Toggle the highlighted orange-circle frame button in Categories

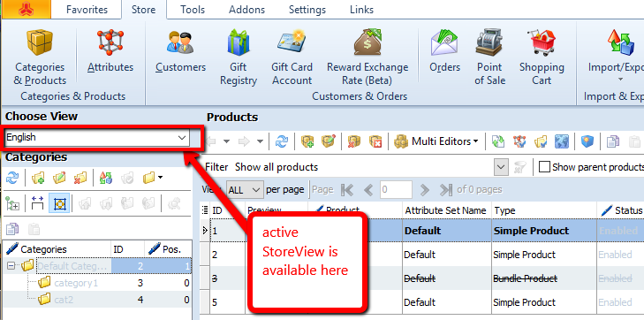(x=59, y=203)
